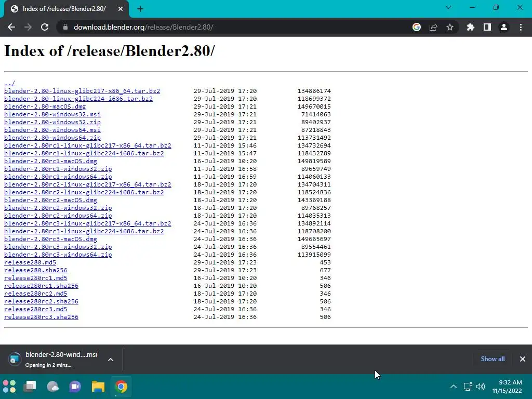Download blender-2.80rc1-windows64.zip
532x399 pixels.
pos(58,177)
